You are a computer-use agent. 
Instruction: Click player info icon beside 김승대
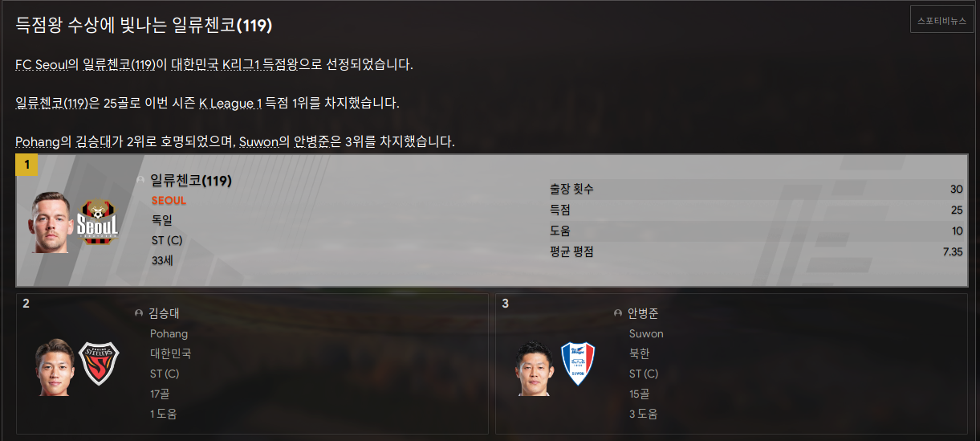tap(139, 313)
